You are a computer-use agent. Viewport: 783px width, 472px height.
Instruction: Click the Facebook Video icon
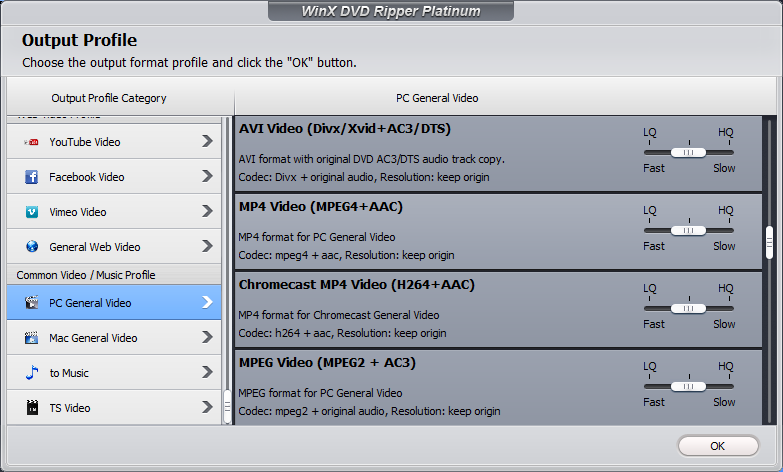(x=32, y=177)
